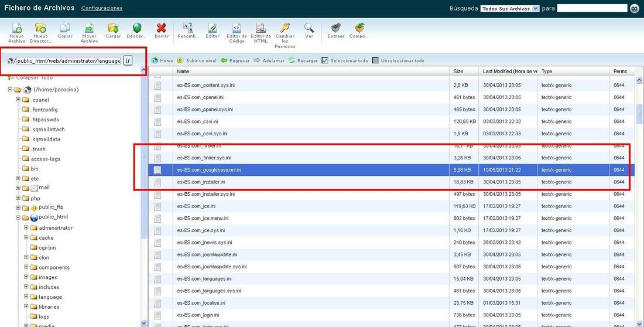Click the Descargar globe icon
The image size is (644, 327).
tap(137, 28)
